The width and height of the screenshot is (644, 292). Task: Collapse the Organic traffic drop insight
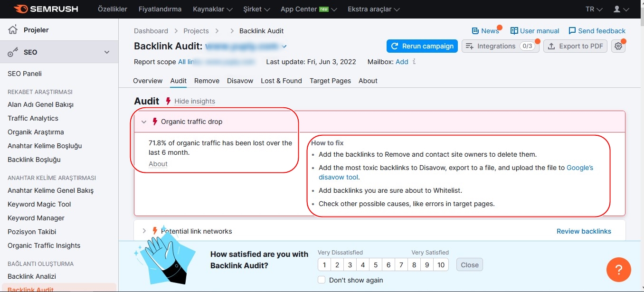click(x=144, y=122)
